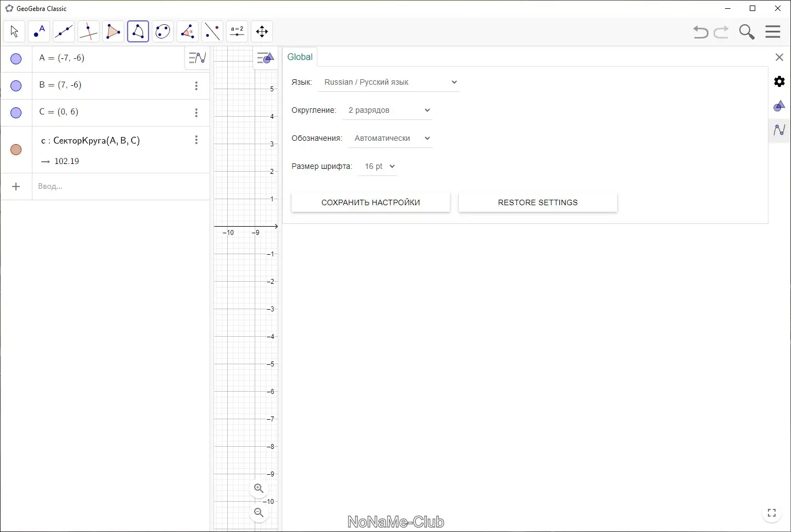The width and height of the screenshot is (791, 532).
Task: Select the Slider a=2 tool
Action: pyautogui.click(x=237, y=31)
